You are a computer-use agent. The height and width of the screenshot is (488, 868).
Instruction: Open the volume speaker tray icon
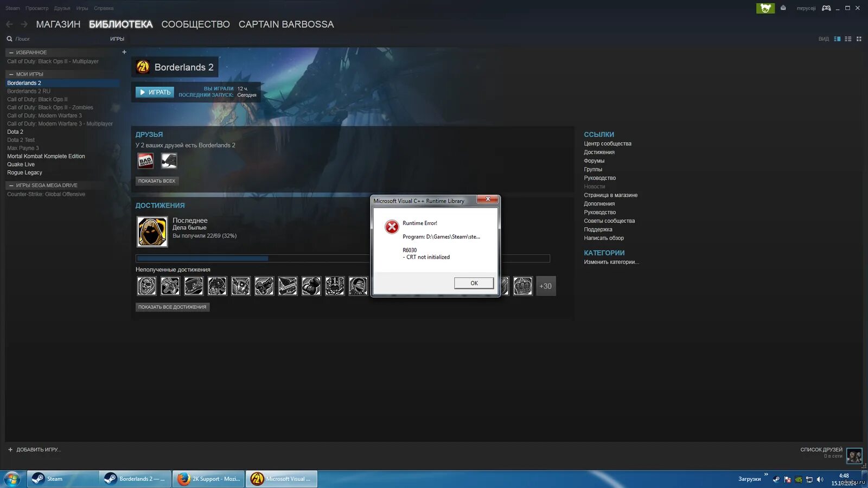[x=820, y=479]
